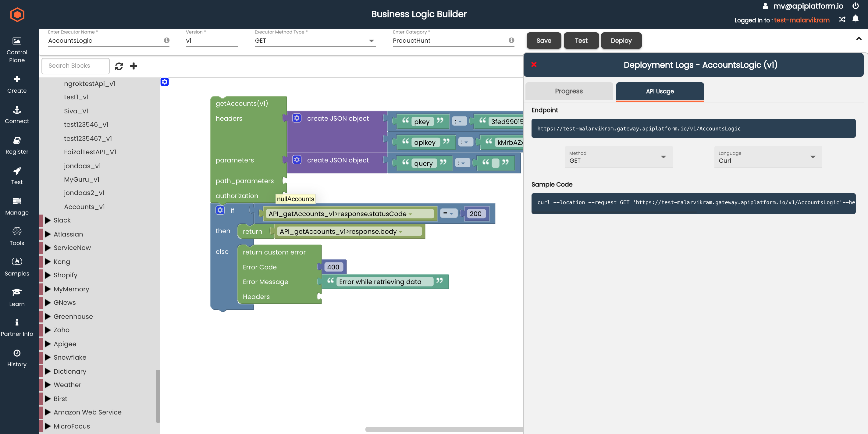Click the Search Blocks input field
The height and width of the screenshot is (434, 868).
pyautogui.click(x=76, y=66)
